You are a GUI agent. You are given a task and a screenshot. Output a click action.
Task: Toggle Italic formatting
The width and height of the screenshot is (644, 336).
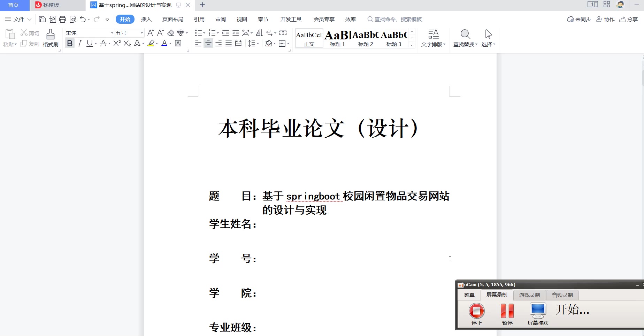(x=80, y=43)
